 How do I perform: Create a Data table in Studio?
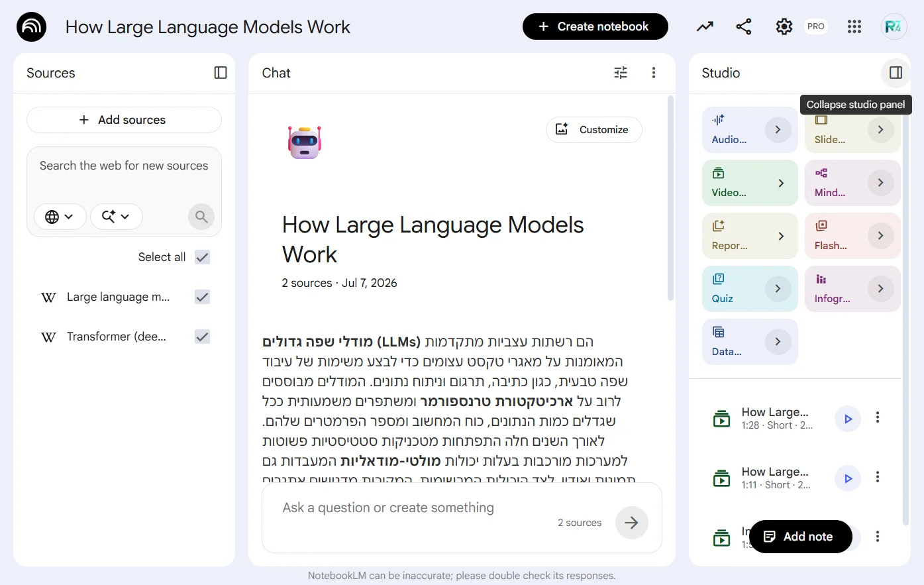tap(750, 342)
